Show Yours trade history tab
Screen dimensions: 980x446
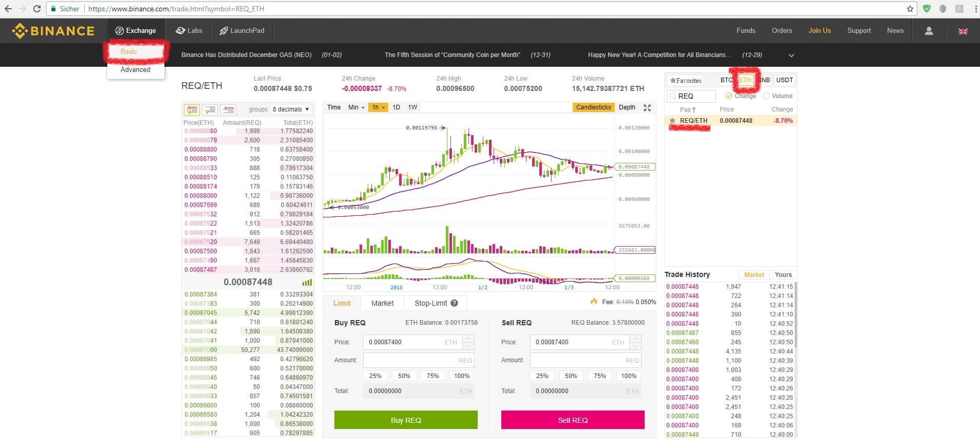click(x=783, y=275)
